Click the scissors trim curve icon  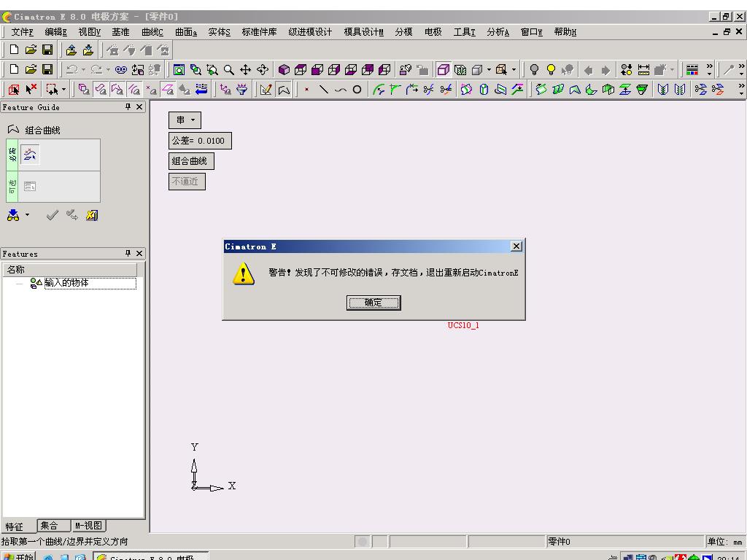pyautogui.click(x=429, y=89)
